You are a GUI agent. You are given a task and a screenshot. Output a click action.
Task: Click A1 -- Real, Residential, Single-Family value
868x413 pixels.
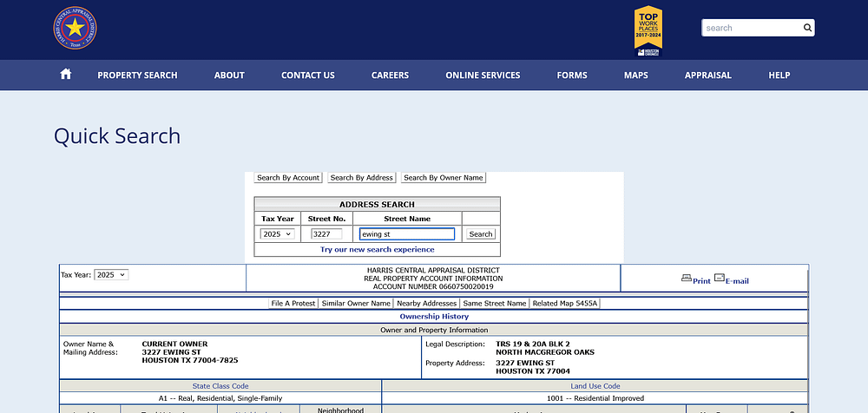(x=220, y=398)
